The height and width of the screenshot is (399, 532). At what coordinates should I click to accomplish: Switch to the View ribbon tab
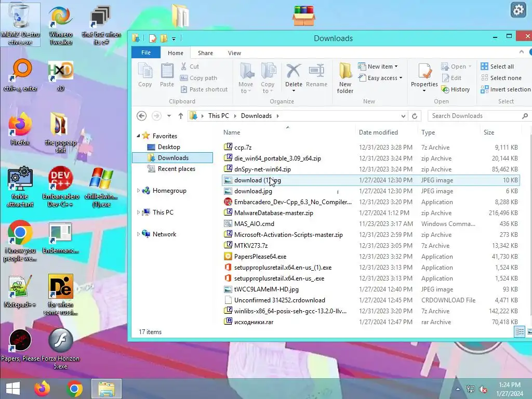point(234,53)
